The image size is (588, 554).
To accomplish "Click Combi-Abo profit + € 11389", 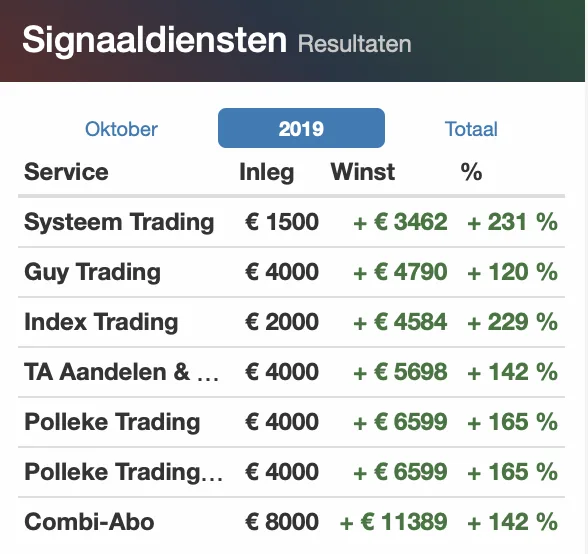I will 393,522.
